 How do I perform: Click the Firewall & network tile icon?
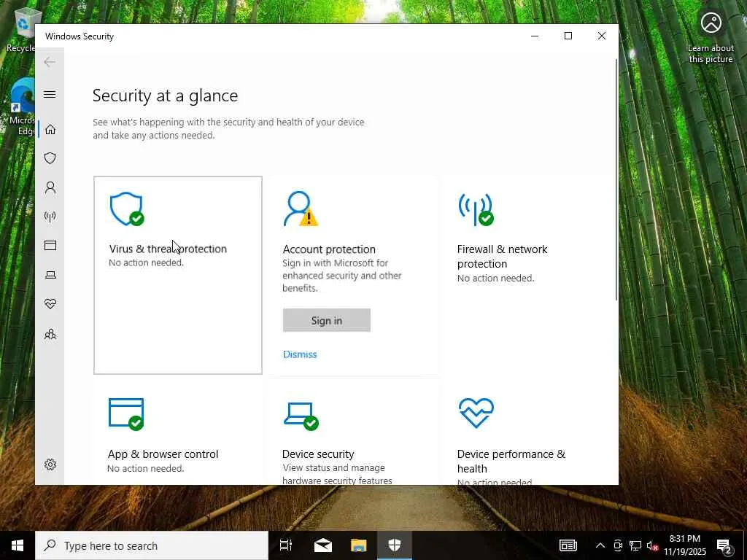pos(476,209)
